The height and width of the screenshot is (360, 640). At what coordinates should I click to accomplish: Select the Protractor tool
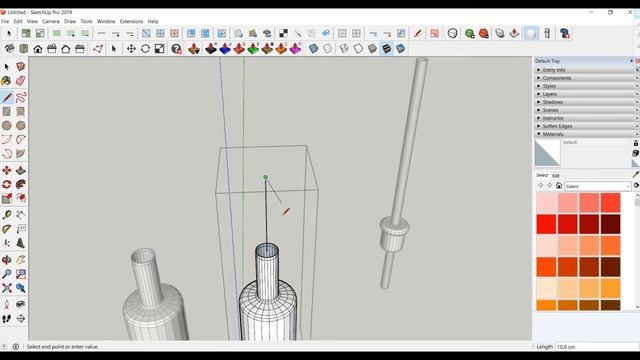click(x=7, y=229)
